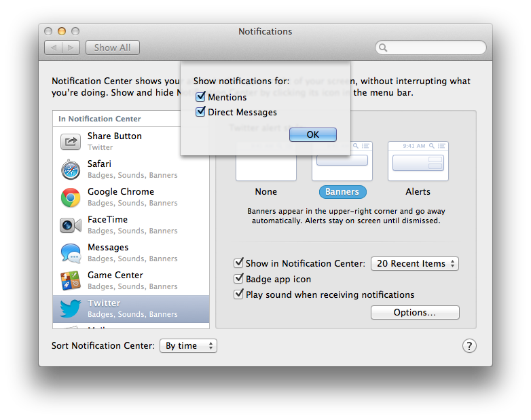Select the Safari compass icon
The image size is (531, 420).
click(x=71, y=170)
